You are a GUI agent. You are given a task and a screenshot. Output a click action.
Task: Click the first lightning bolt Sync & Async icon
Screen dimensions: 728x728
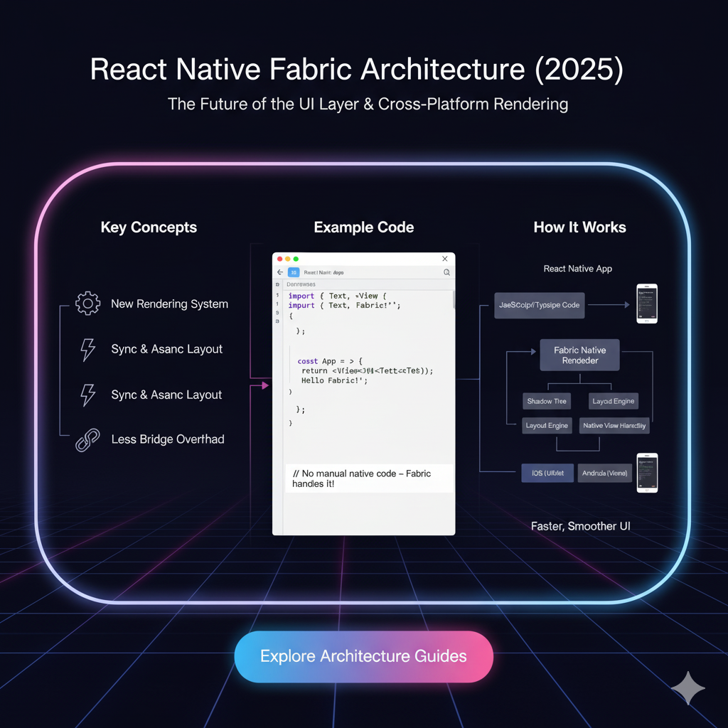tap(87, 349)
